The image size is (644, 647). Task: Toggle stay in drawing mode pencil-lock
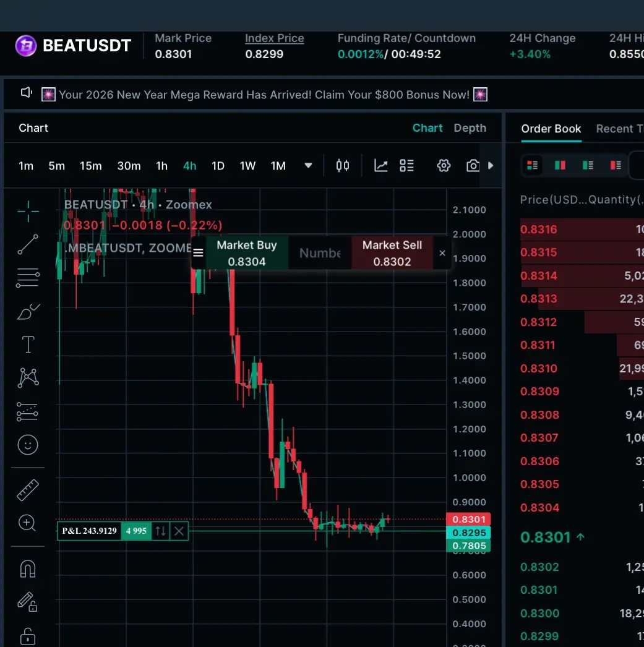27,602
